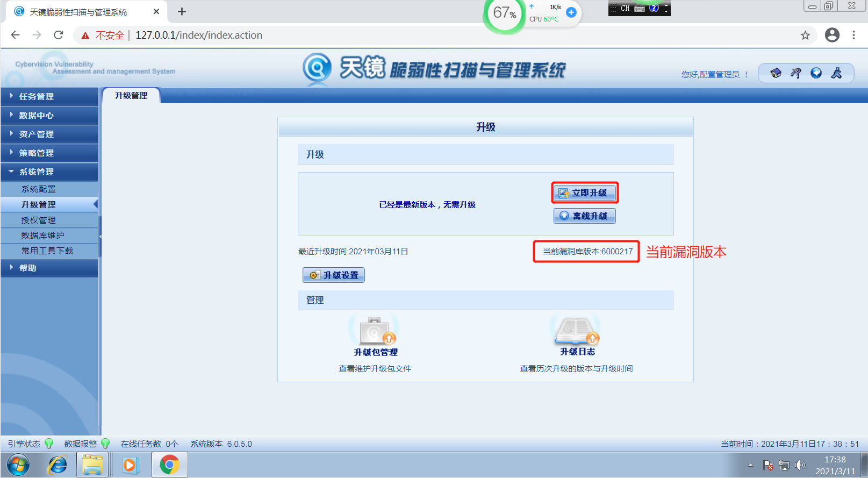This screenshot has width=868, height=478.
Task: Open the Chrome profile avatar icon
Action: pyautogui.click(x=832, y=35)
